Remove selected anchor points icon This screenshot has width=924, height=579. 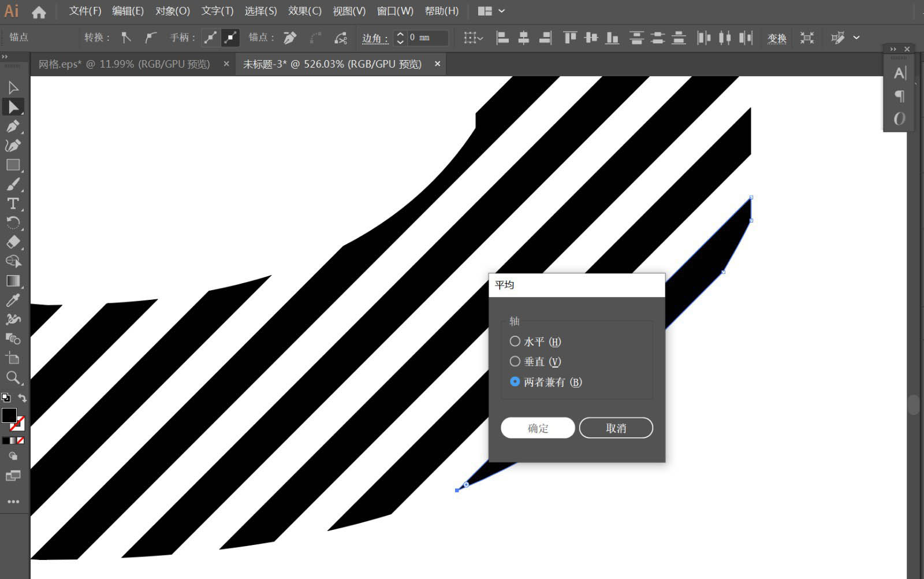point(289,38)
